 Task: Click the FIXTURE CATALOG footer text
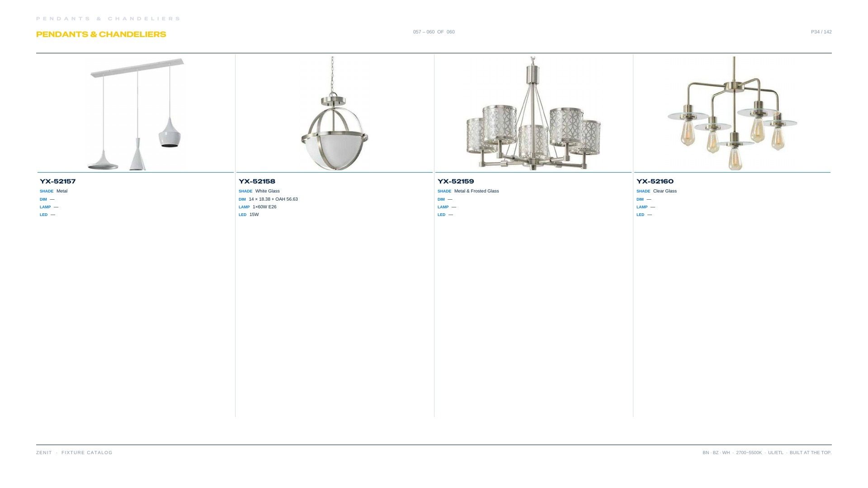pos(87,453)
